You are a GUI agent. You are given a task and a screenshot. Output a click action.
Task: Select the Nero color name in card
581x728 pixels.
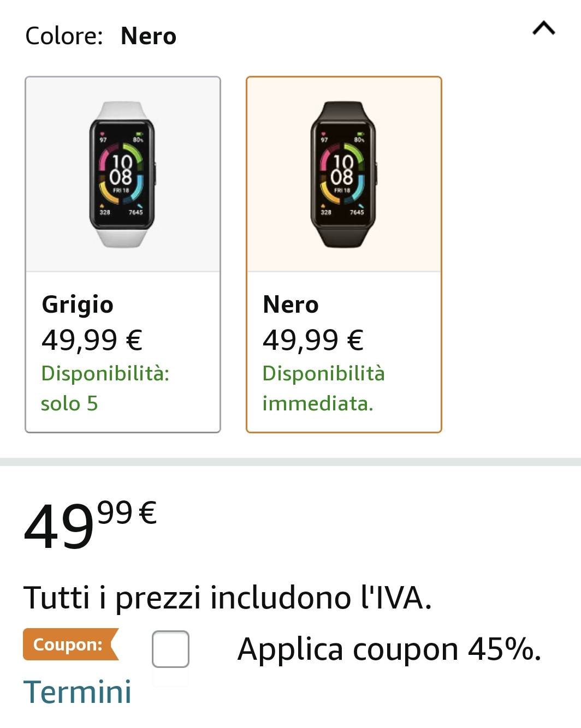tap(290, 305)
